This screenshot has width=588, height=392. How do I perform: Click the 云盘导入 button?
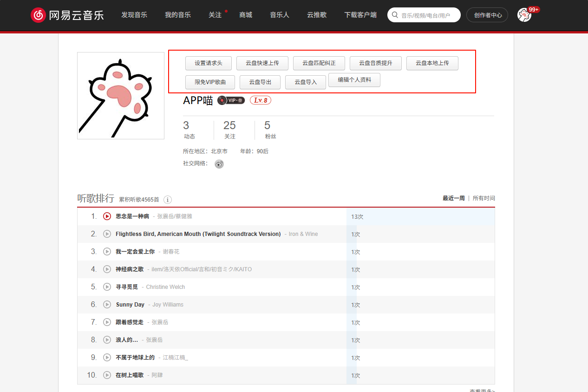[306, 82]
